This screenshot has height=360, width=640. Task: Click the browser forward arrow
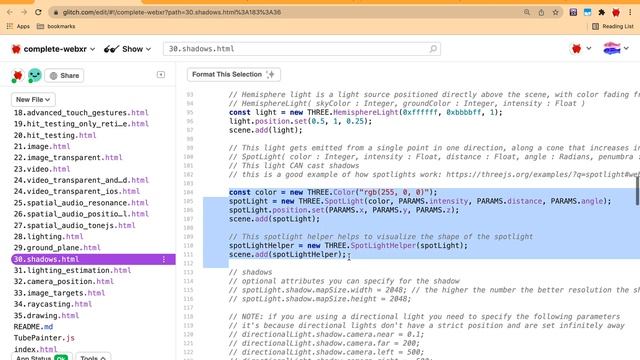pos(24,12)
